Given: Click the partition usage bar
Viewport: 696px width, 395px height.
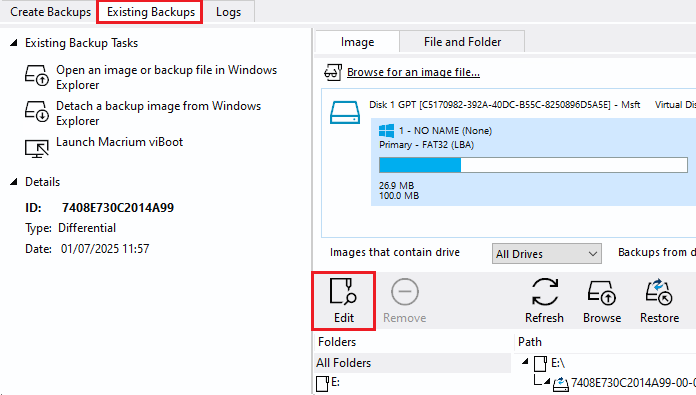Looking at the screenshot, I should pos(533,165).
